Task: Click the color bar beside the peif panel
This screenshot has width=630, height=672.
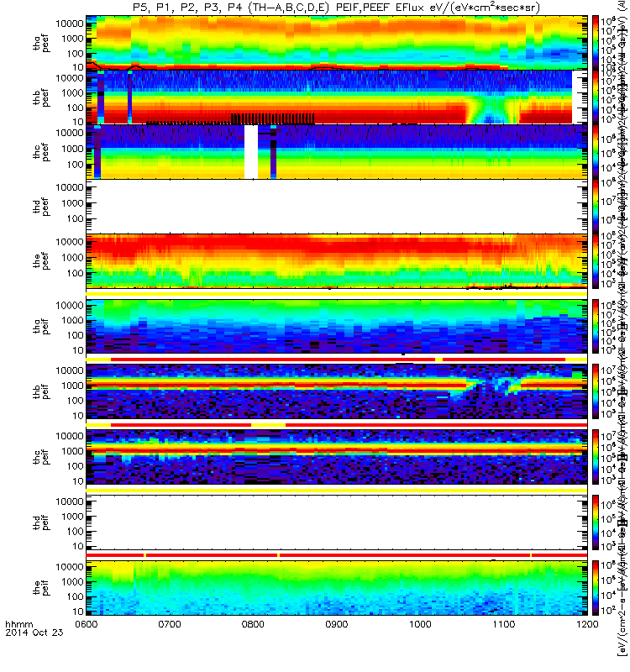Action: coord(596,587)
